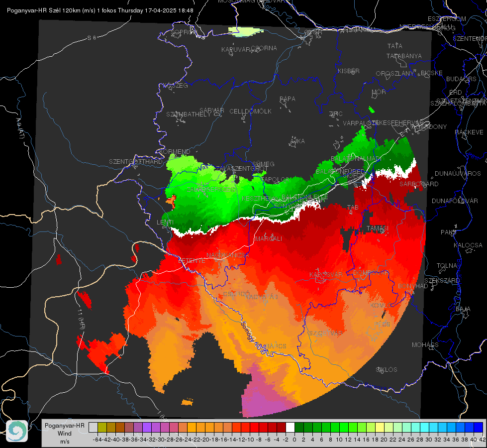Click the RACKEVE city label

coord(469,132)
